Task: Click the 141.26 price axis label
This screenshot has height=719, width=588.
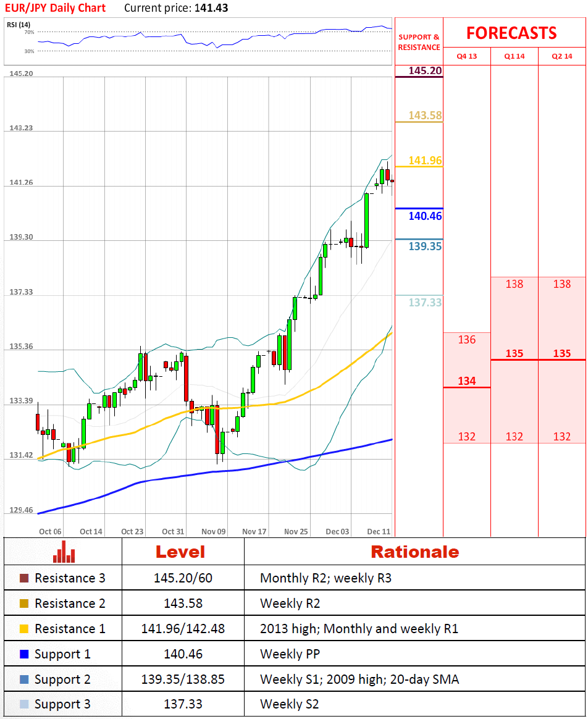Action: [x=21, y=182]
